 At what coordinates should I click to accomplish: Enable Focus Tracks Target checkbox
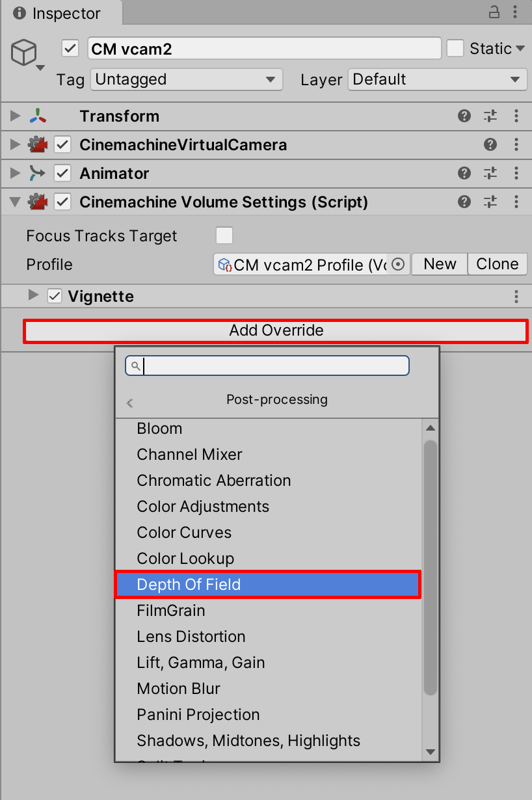(x=224, y=235)
